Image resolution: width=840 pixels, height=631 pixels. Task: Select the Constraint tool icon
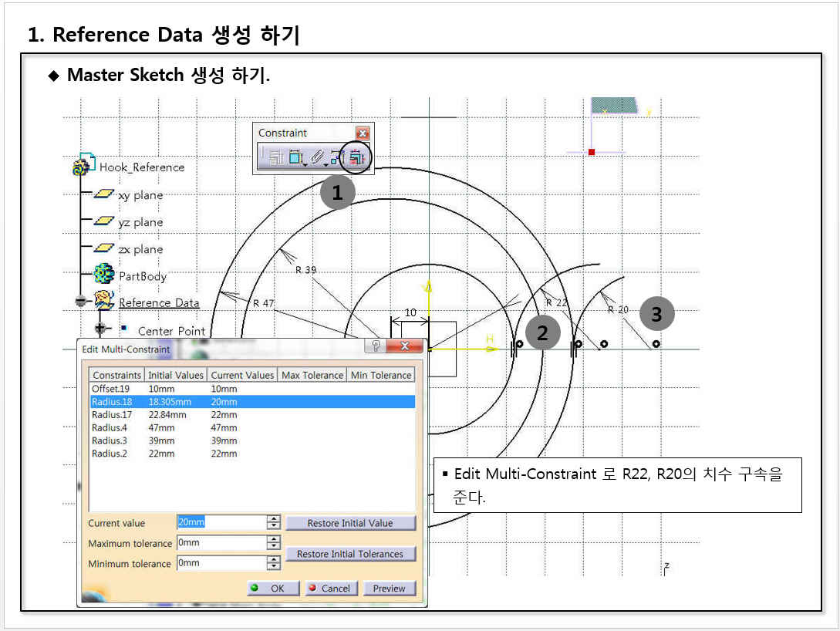pos(294,157)
